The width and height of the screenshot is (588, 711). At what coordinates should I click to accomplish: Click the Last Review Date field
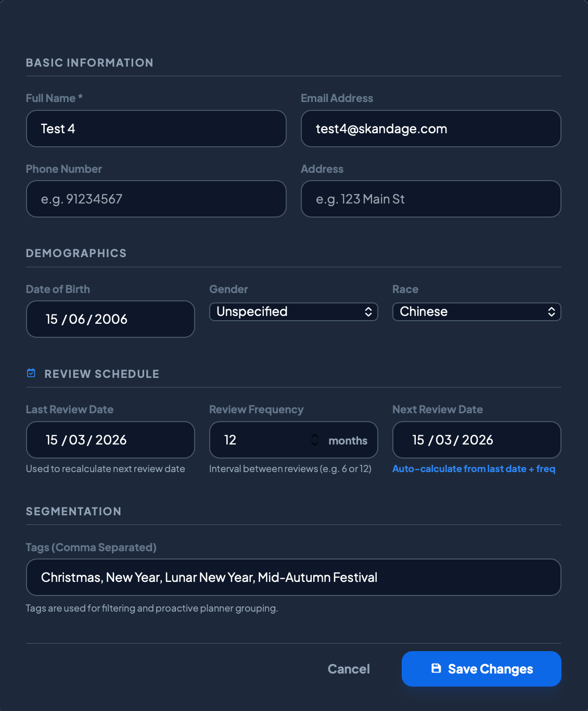pyautogui.click(x=110, y=440)
